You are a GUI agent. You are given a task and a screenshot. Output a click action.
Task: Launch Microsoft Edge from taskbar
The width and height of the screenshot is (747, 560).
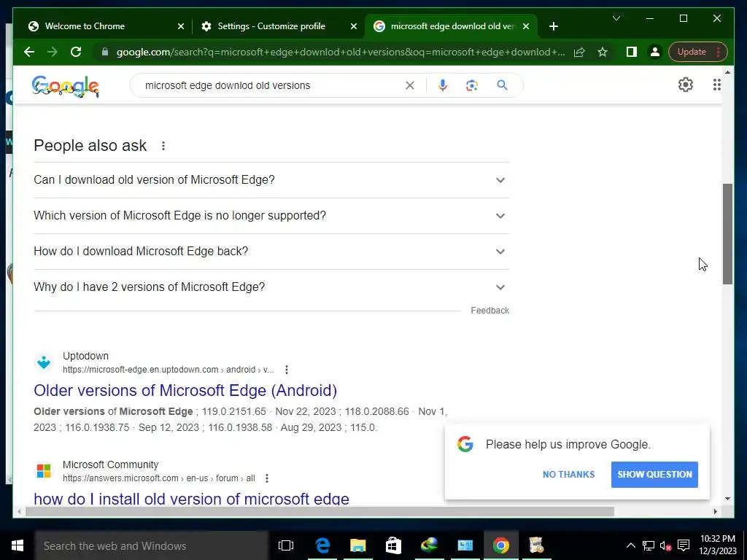322,545
